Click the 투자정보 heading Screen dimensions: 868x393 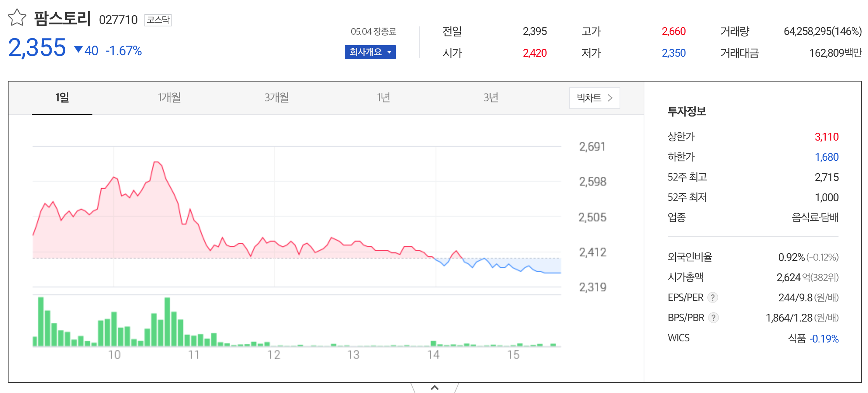click(687, 111)
